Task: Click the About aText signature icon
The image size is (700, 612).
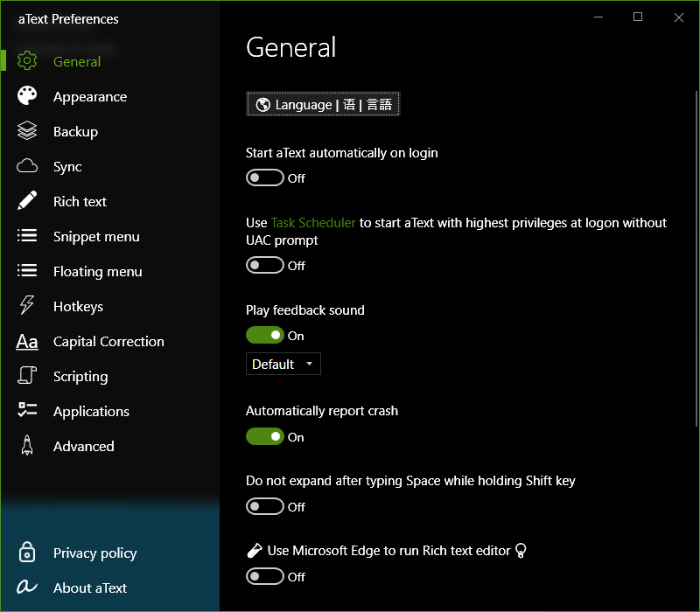Action: point(27,587)
